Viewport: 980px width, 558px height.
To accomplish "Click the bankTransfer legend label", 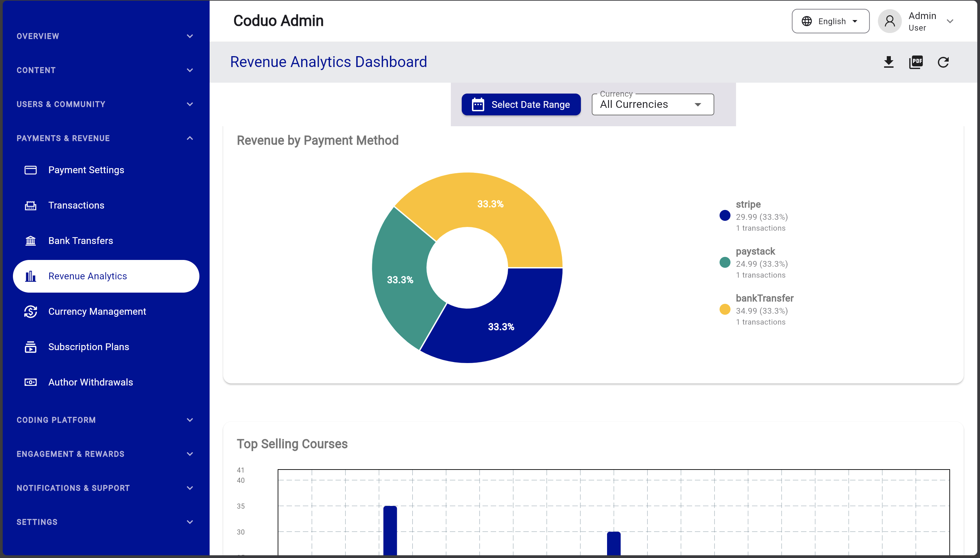I will pos(765,298).
